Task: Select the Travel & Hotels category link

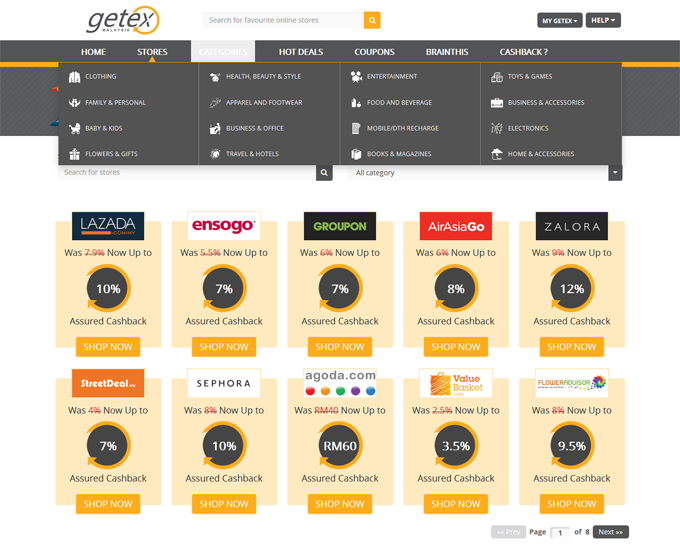Action: pyautogui.click(x=252, y=154)
